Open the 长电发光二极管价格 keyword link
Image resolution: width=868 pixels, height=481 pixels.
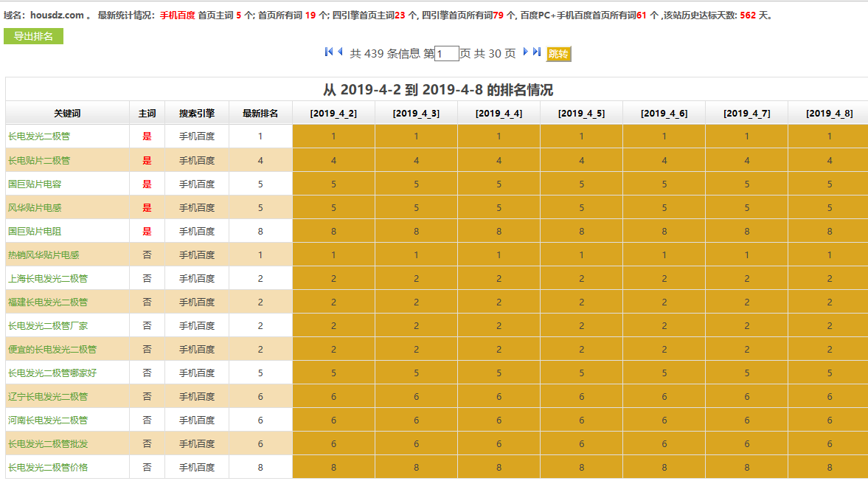point(48,467)
